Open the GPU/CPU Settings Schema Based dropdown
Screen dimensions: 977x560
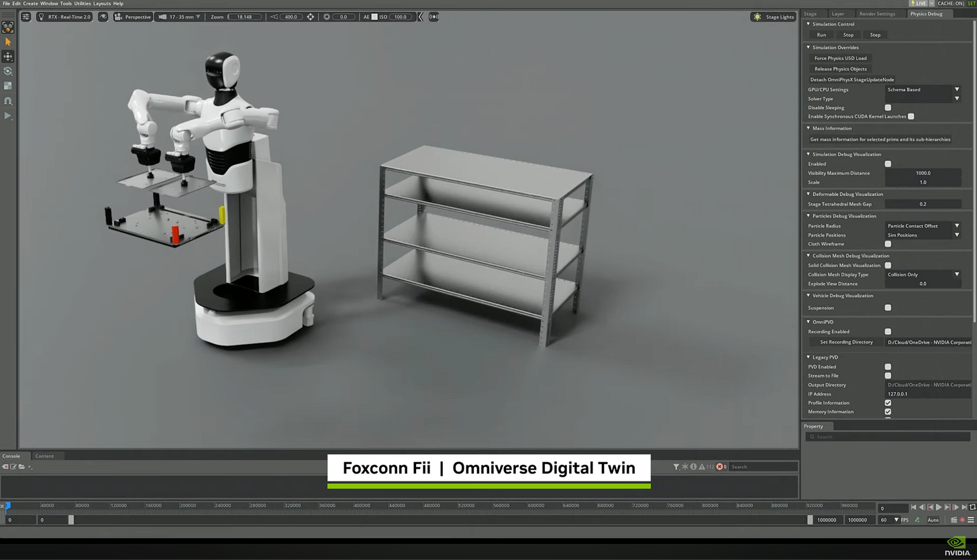pyautogui.click(x=923, y=89)
